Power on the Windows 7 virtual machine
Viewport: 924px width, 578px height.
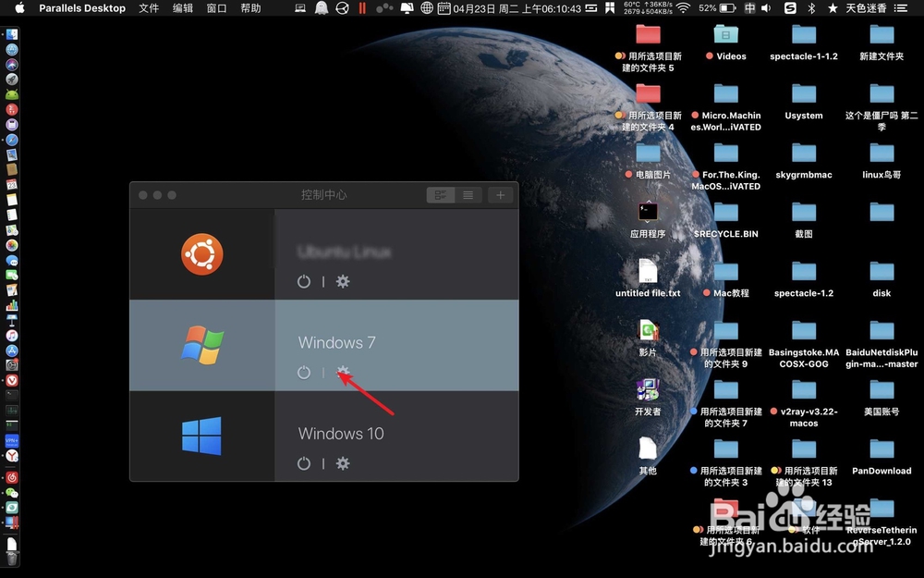point(303,372)
